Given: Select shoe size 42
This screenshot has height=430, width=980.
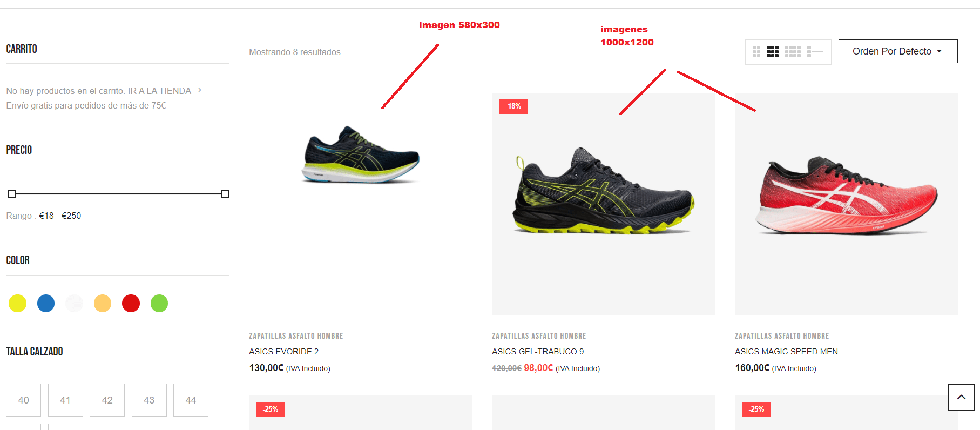Looking at the screenshot, I should point(107,400).
